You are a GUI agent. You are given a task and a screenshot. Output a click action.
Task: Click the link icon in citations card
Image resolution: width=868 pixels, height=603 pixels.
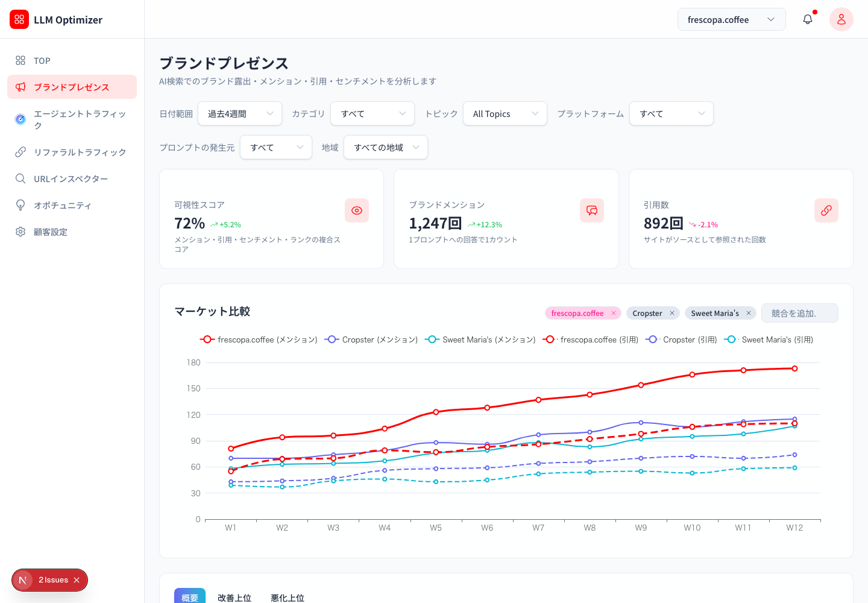(x=826, y=210)
